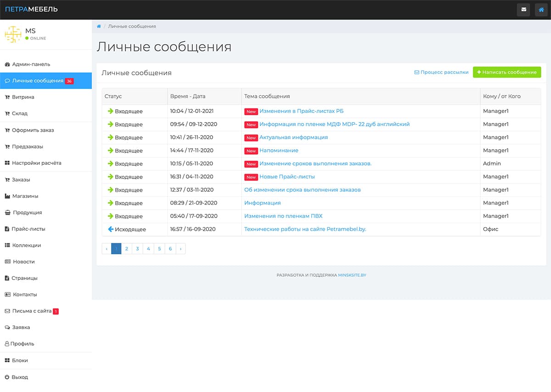
Task: Click the breadcrumb home icon
Action: [98, 26]
